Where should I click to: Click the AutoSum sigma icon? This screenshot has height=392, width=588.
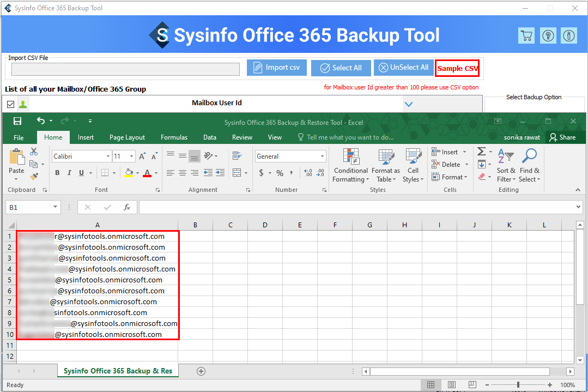(481, 152)
